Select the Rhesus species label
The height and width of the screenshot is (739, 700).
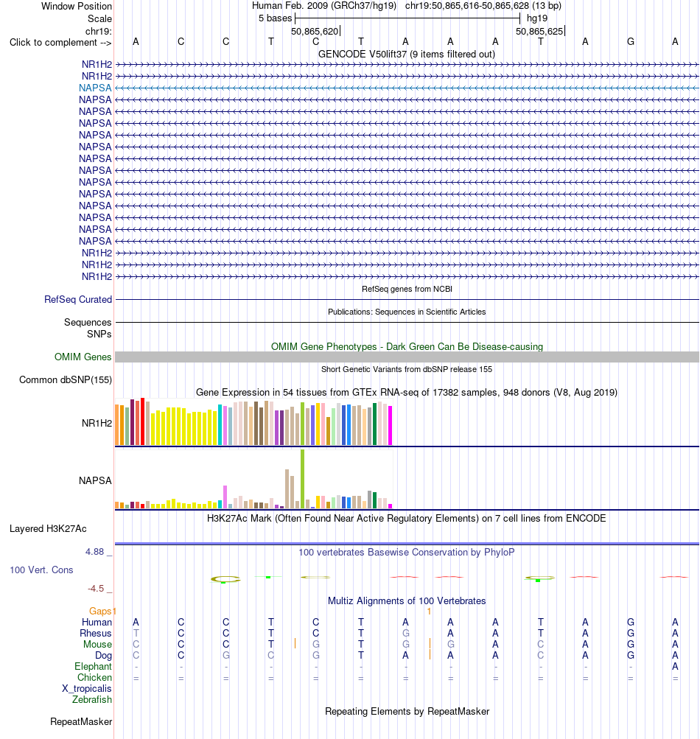96,634
